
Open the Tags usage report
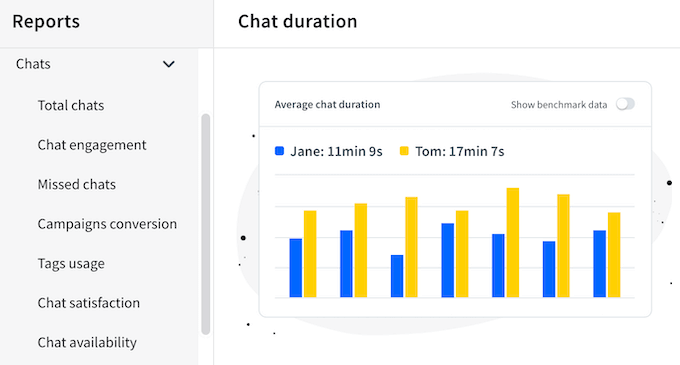click(71, 264)
